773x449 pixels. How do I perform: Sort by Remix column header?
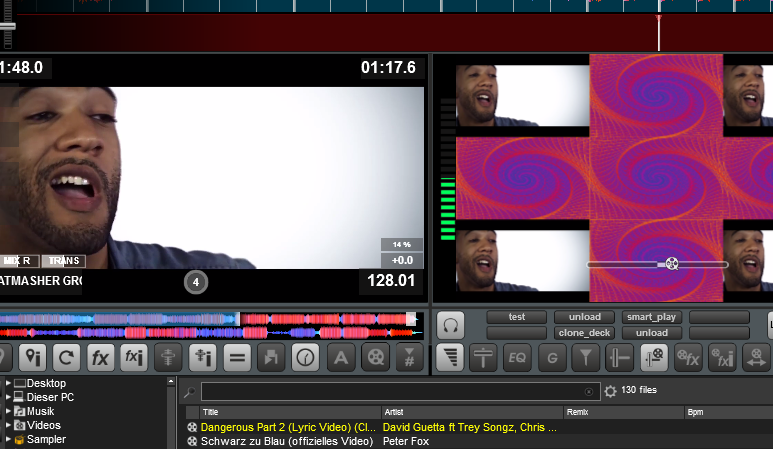click(x=624, y=412)
